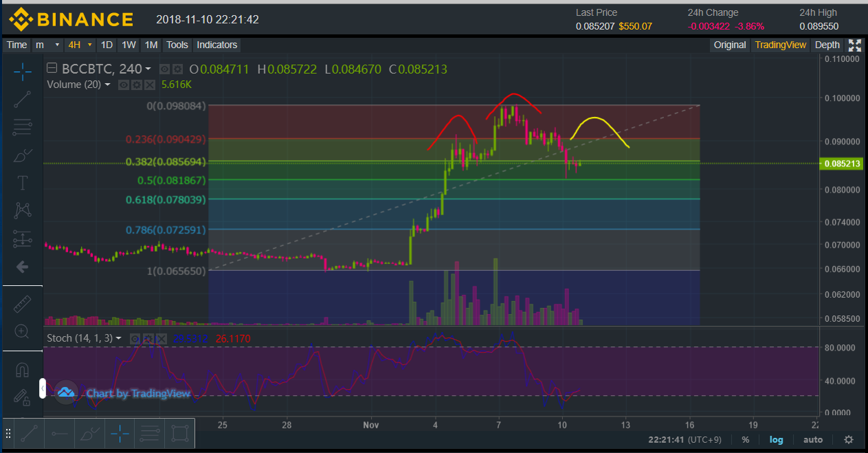Toggle log scale on price axis
The image size is (868, 453).
coord(776,439)
